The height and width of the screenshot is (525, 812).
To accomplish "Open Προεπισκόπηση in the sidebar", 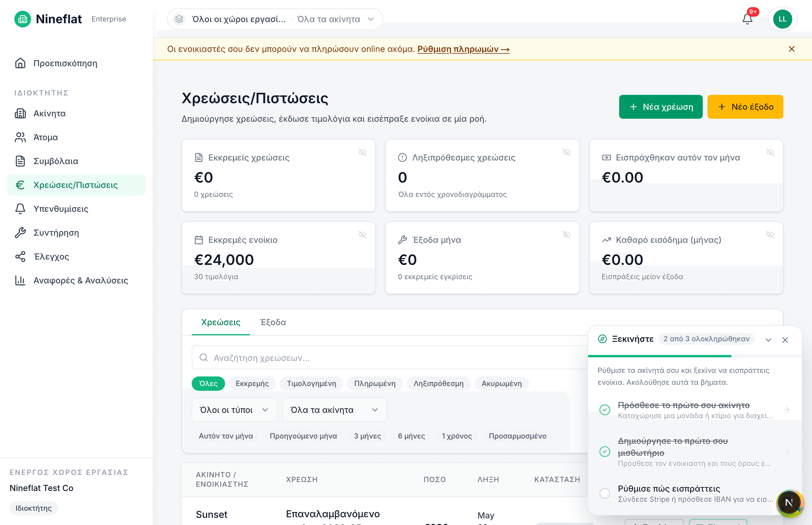I will coord(76,64).
